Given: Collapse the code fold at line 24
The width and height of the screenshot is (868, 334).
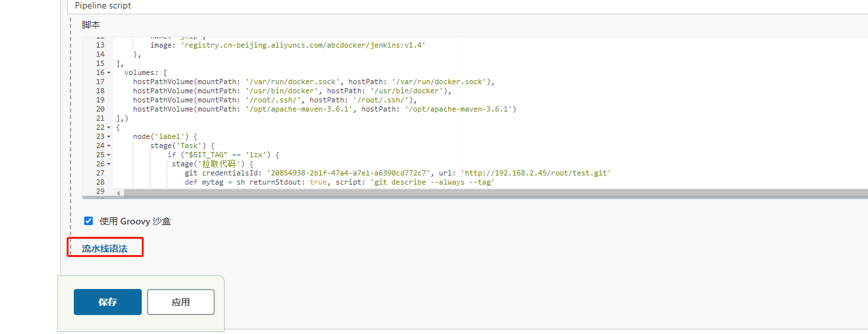Looking at the screenshot, I should pyautogui.click(x=109, y=145).
